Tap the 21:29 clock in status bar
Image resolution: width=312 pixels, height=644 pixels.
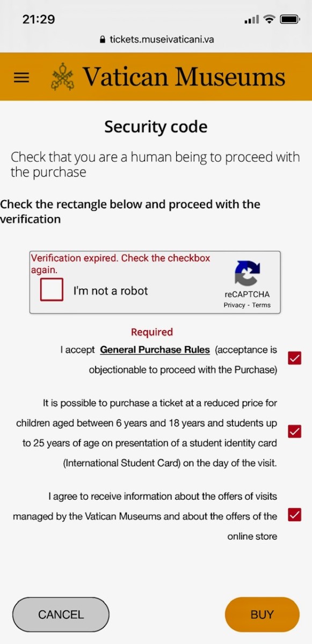[x=39, y=19]
